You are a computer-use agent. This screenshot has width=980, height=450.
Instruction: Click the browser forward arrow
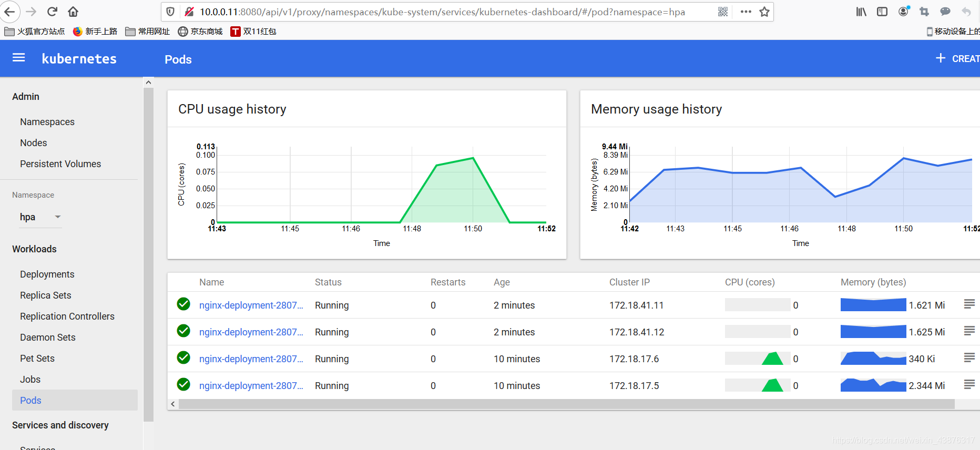coord(31,12)
